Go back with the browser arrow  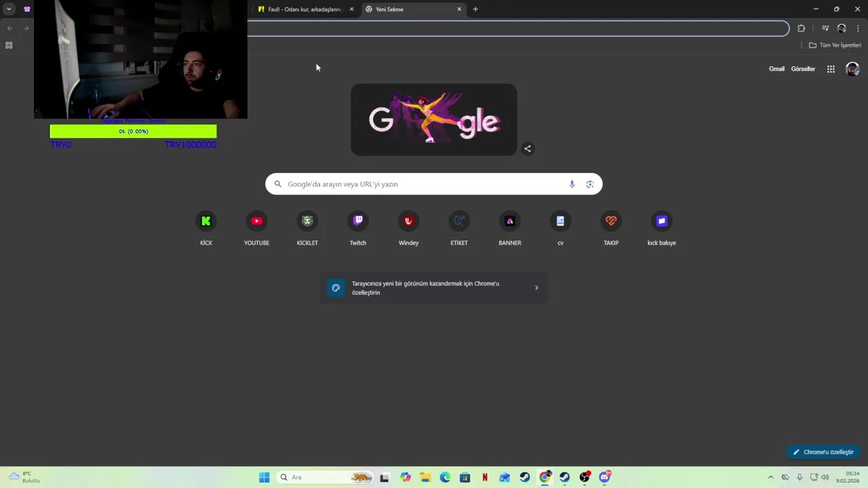(x=9, y=28)
